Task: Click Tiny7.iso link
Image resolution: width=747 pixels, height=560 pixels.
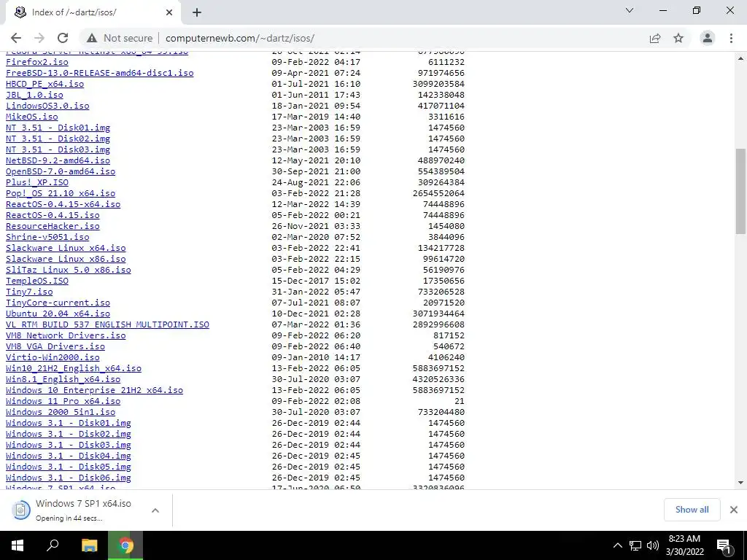Action: [x=29, y=292]
